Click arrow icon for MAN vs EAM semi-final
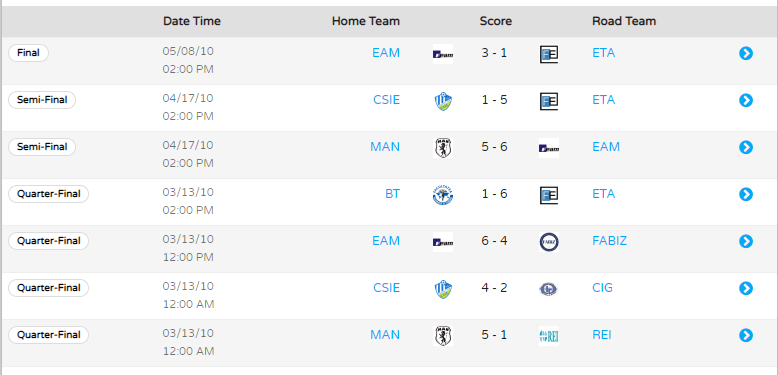The height and width of the screenshot is (375, 778). pyautogui.click(x=746, y=147)
